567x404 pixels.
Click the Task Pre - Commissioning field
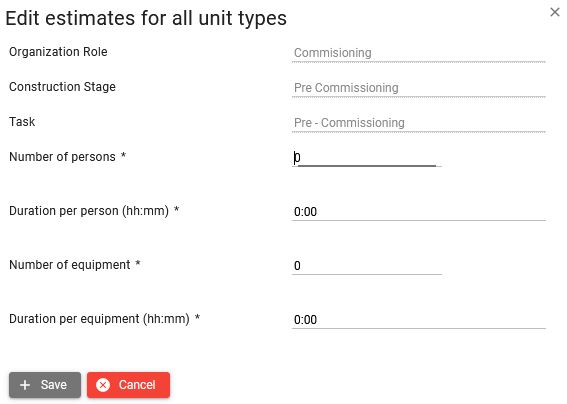click(419, 123)
